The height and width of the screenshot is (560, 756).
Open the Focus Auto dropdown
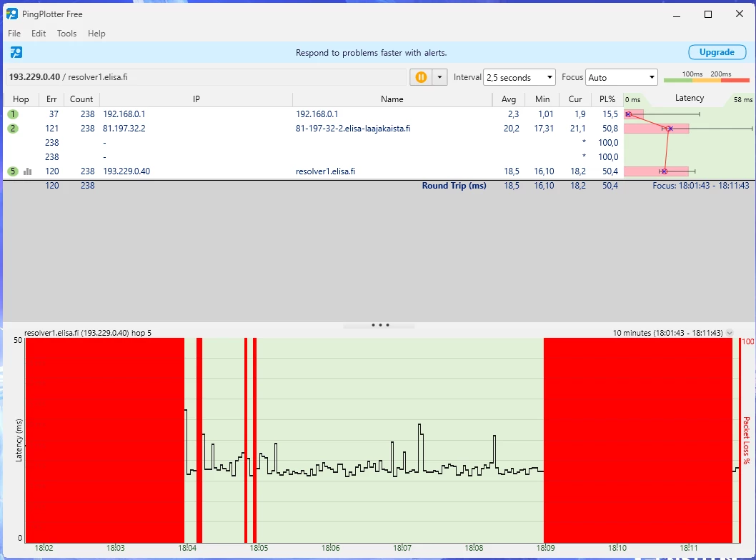pos(622,77)
